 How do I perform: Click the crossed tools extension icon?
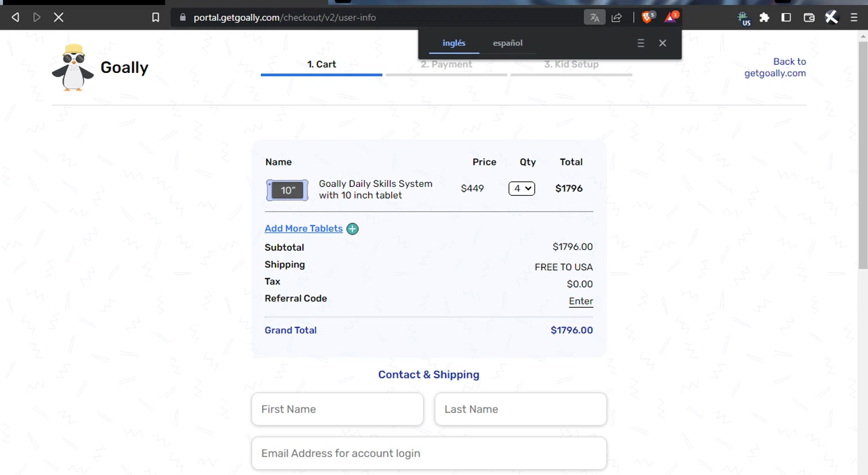832,17
